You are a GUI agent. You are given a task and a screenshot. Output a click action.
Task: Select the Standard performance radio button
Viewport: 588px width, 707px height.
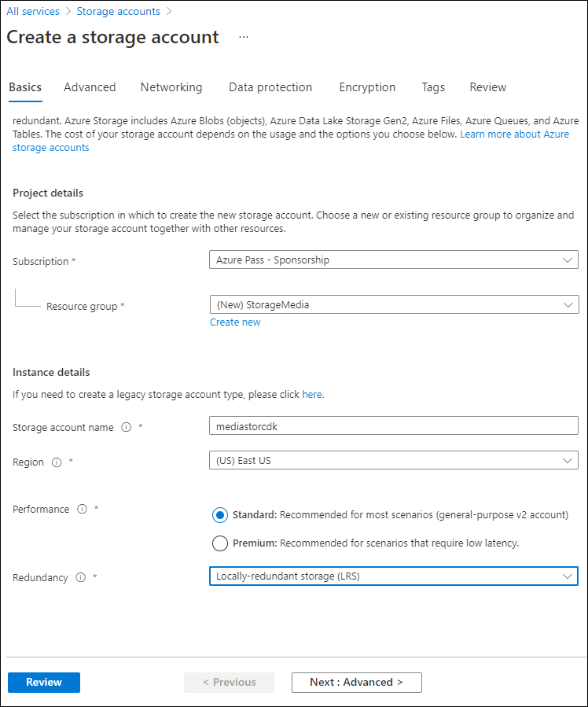[220, 515]
